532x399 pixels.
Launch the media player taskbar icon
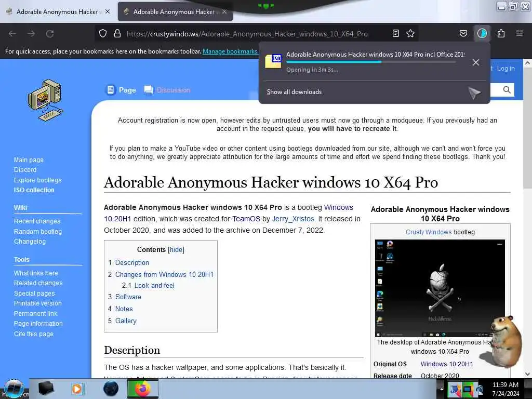click(77, 389)
